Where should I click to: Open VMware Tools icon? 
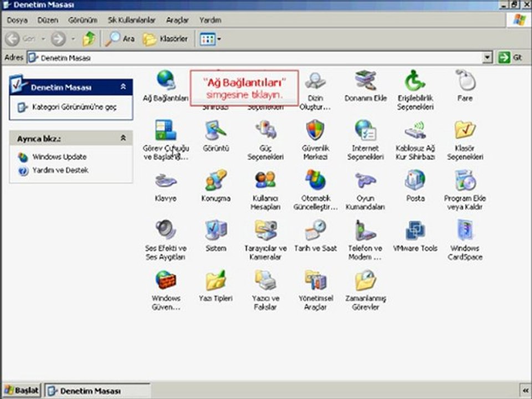[x=415, y=231]
